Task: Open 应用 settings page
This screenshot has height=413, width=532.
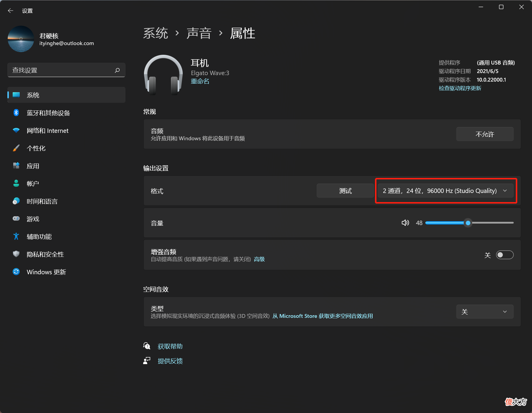Action: 67,166
